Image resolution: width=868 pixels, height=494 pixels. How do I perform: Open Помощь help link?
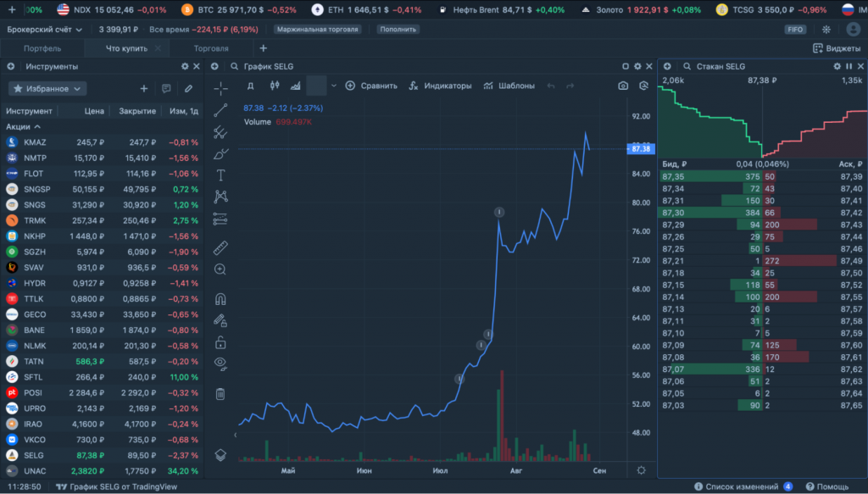point(827,487)
